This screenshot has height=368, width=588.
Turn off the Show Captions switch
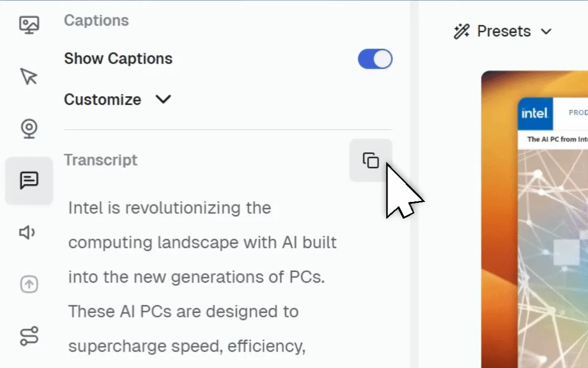[375, 59]
